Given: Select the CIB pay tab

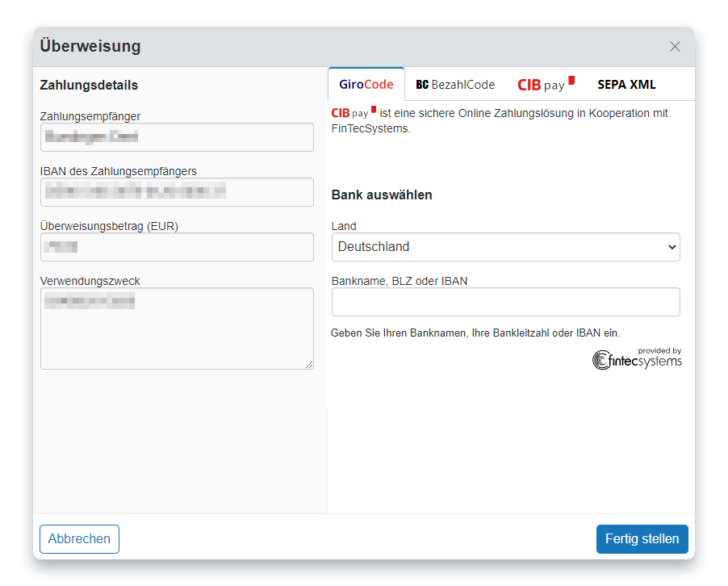Looking at the screenshot, I should click(x=545, y=85).
